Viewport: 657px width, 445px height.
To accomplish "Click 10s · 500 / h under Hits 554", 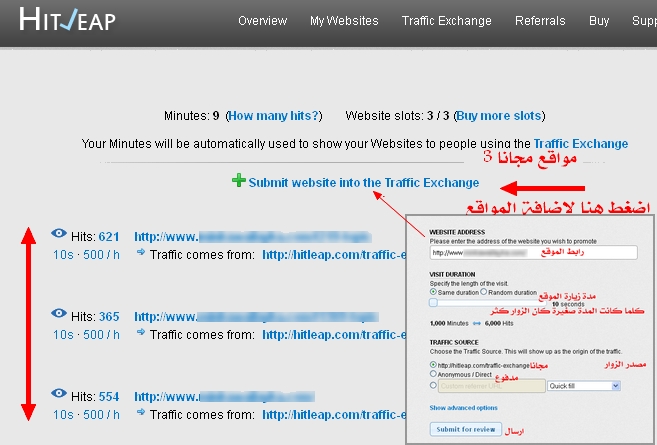I will [x=86, y=415].
